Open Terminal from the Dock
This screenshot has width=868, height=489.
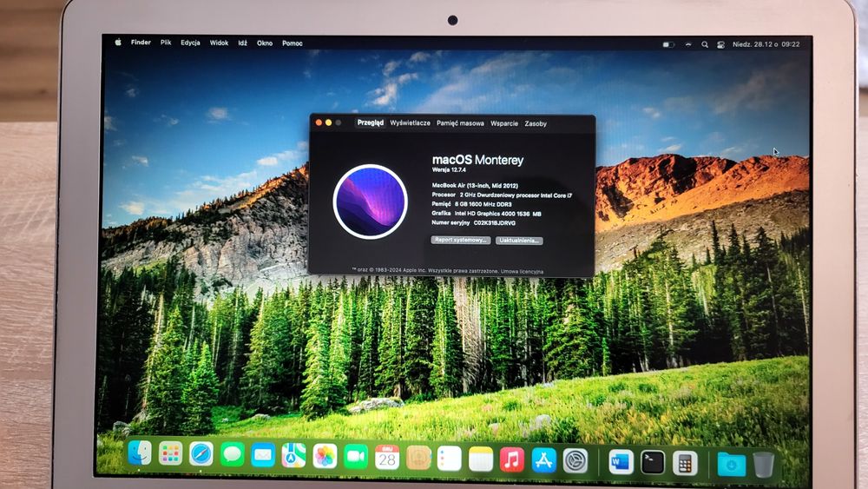click(653, 463)
